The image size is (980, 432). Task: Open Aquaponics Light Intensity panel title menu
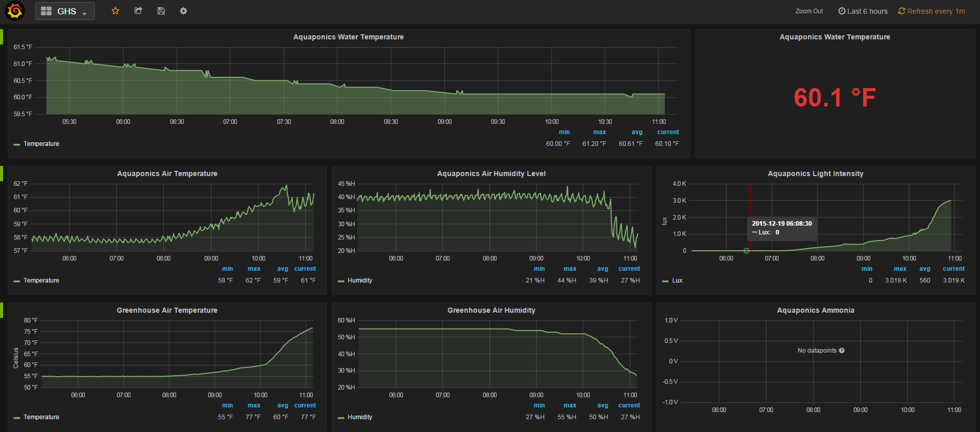click(x=815, y=174)
